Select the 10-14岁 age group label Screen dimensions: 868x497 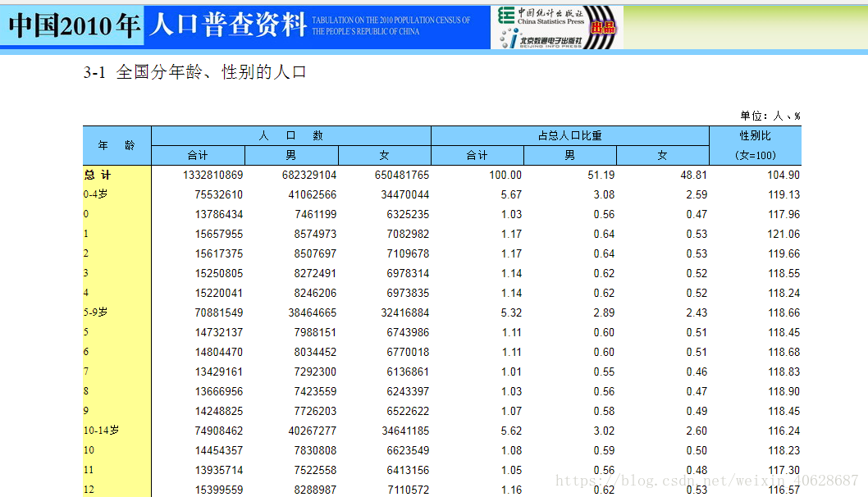(x=101, y=430)
